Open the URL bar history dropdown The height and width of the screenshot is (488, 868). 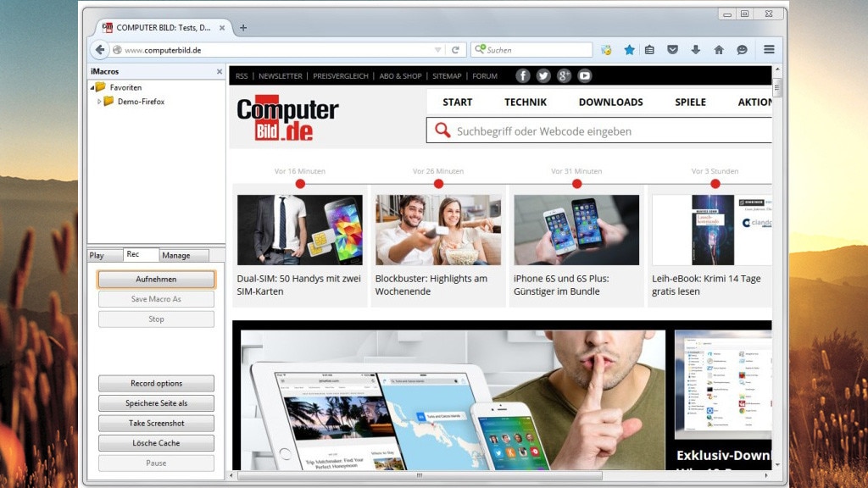tap(438, 50)
